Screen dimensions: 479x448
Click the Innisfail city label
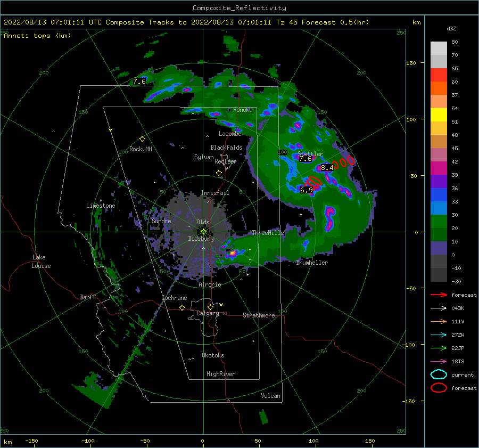tap(215, 193)
